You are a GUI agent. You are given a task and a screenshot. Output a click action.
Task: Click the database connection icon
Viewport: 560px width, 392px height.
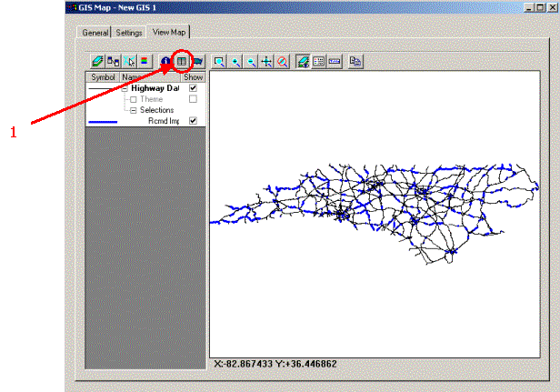tap(114, 62)
